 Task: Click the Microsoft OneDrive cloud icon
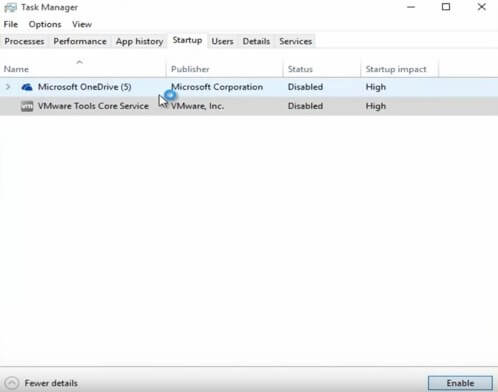coord(27,87)
